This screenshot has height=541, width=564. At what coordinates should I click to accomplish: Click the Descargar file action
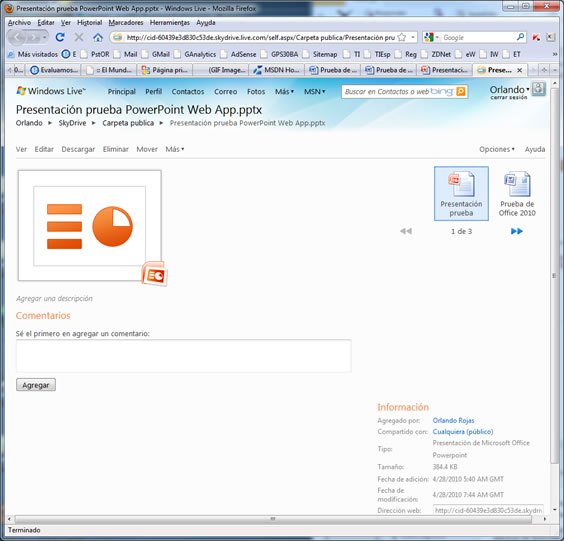(78, 149)
